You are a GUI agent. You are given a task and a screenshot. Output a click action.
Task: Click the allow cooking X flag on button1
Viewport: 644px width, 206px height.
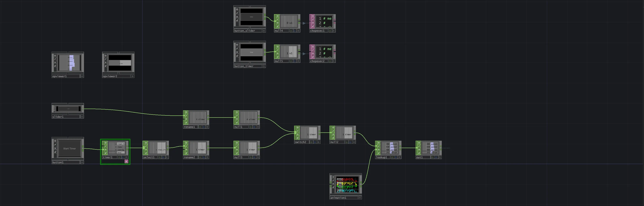[55, 148]
